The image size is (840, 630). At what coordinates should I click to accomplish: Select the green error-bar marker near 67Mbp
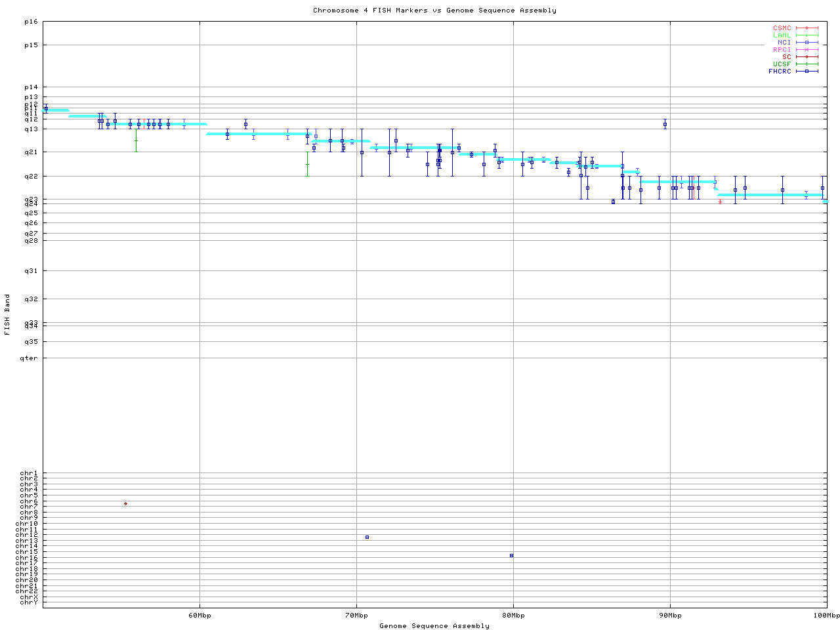[307, 164]
